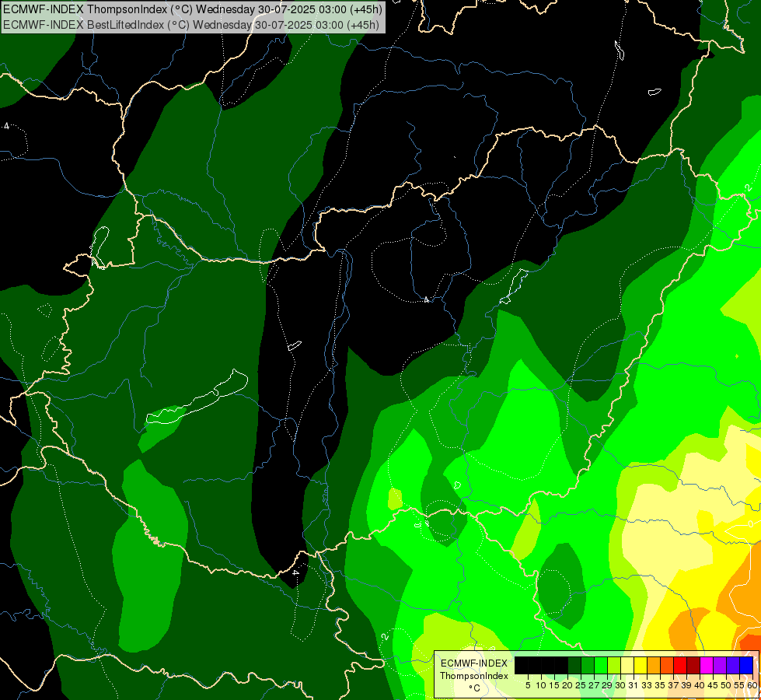Pick the yellow-green 29–30 legend swatch
761x700 pixels.
pos(614,665)
